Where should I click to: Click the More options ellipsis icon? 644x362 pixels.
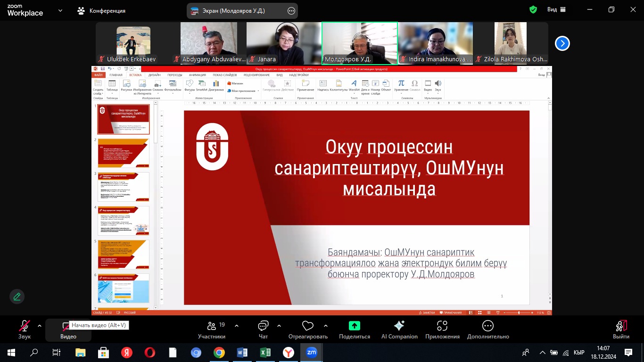point(487,326)
